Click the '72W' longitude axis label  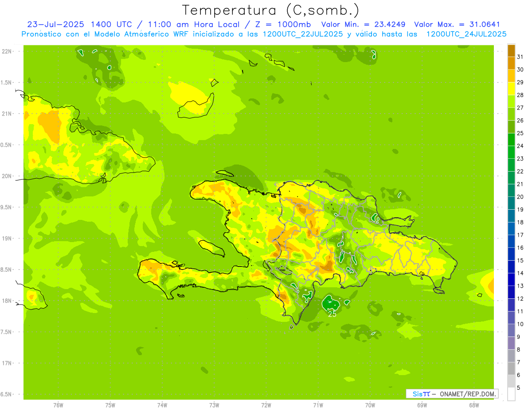[266, 405]
